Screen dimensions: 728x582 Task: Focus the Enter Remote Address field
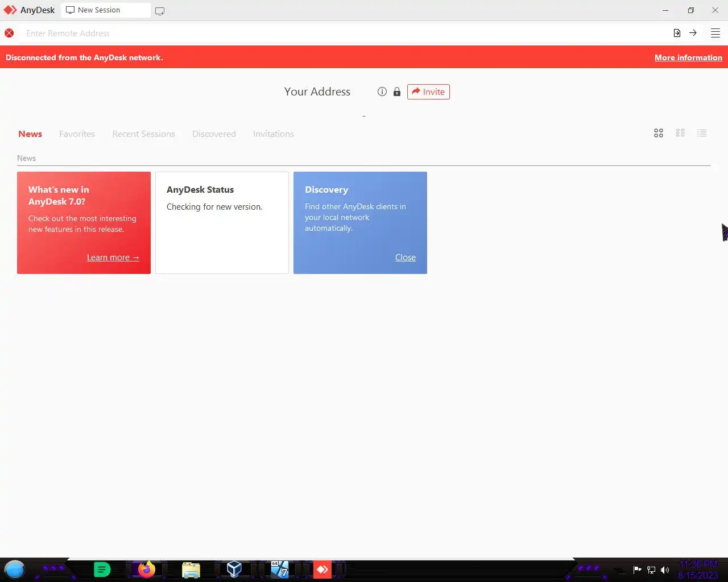344,34
